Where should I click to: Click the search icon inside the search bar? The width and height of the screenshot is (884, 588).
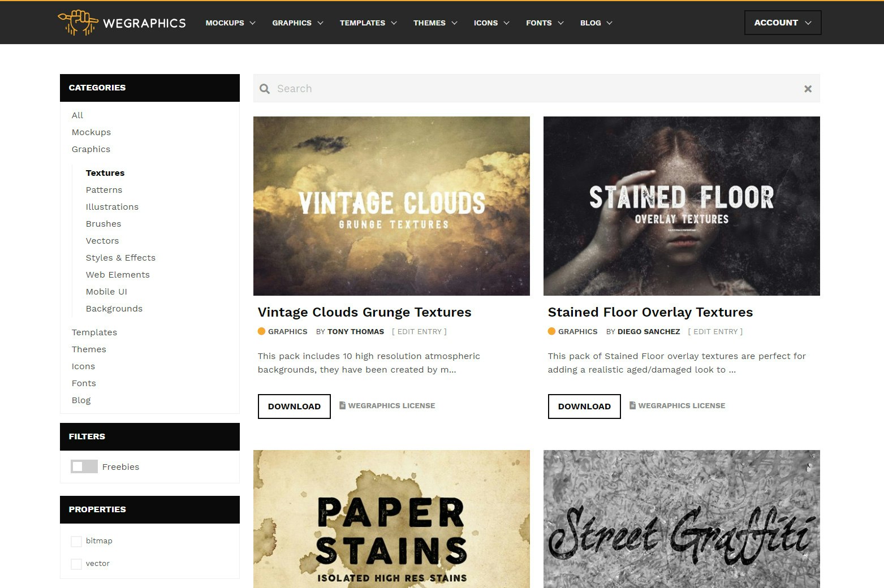click(264, 89)
